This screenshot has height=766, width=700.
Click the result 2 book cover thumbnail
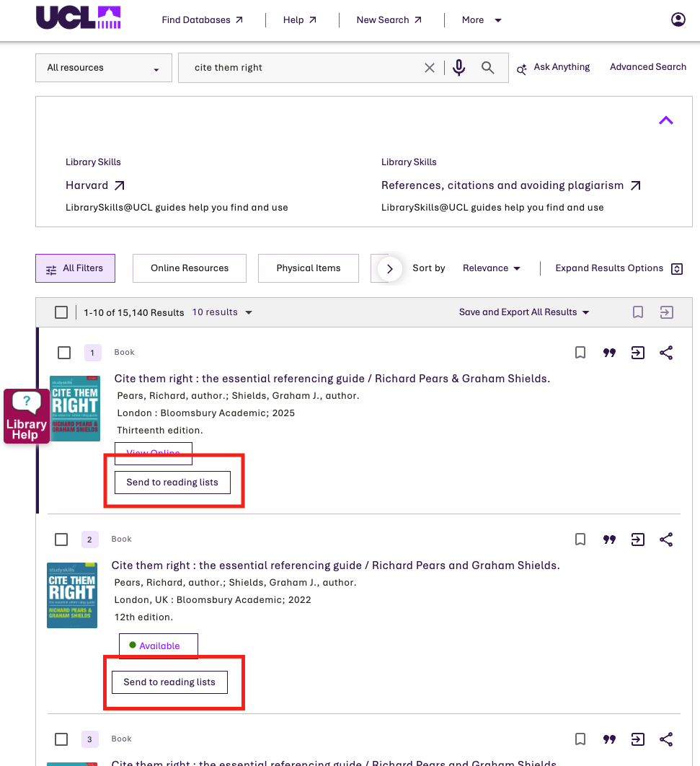72,595
